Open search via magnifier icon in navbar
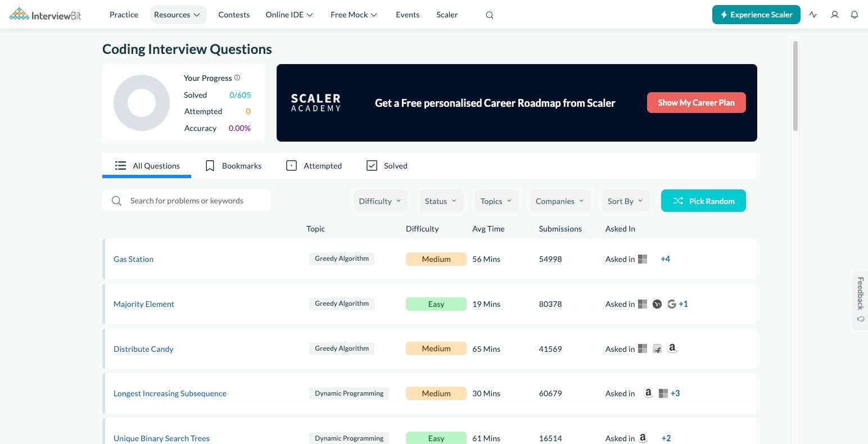868x444 pixels. pyautogui.click(x=489, y=15)
